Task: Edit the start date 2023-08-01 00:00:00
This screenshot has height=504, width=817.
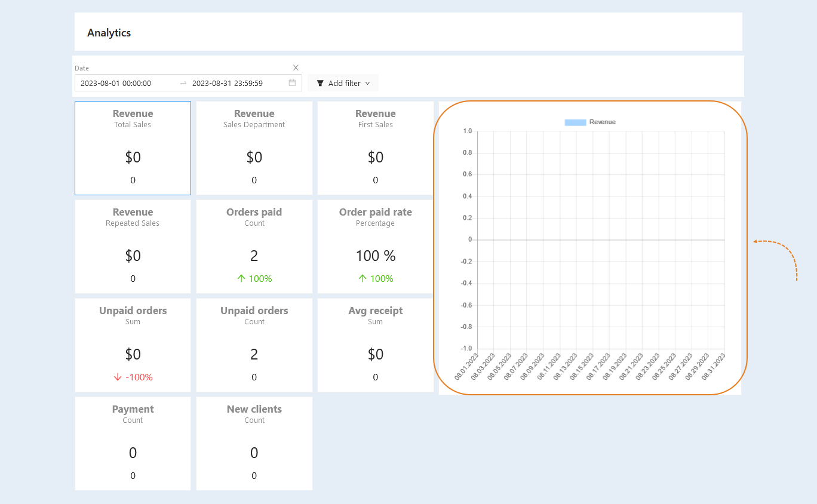Action: (x=116, y=83)
